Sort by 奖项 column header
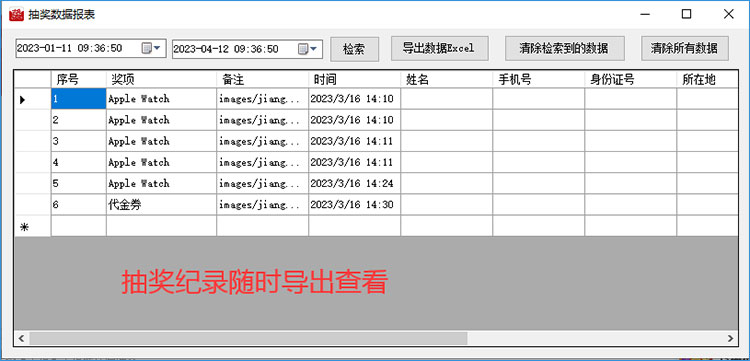This screenshot has height=361, width=750. coord(161,79)
